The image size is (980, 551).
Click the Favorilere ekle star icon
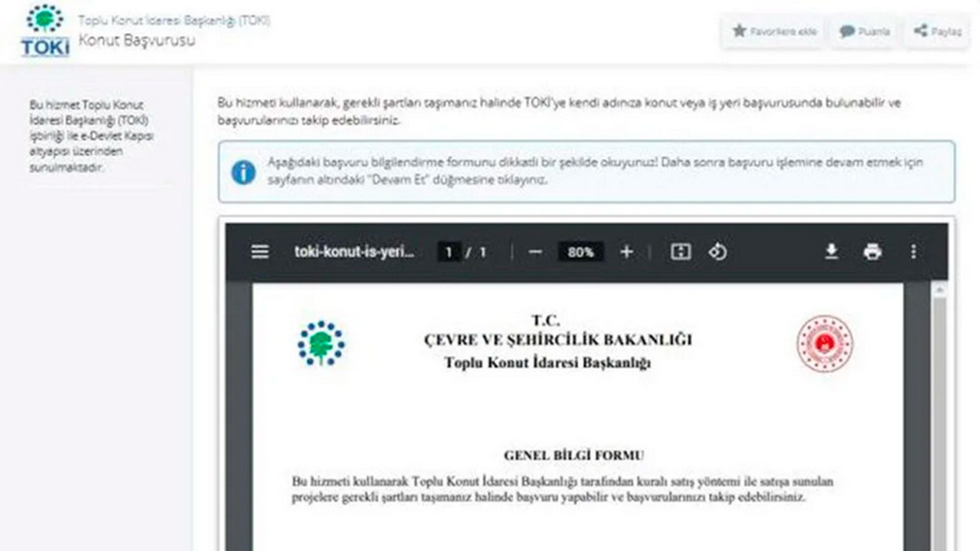pyautogui.click(x=740, y=31)
